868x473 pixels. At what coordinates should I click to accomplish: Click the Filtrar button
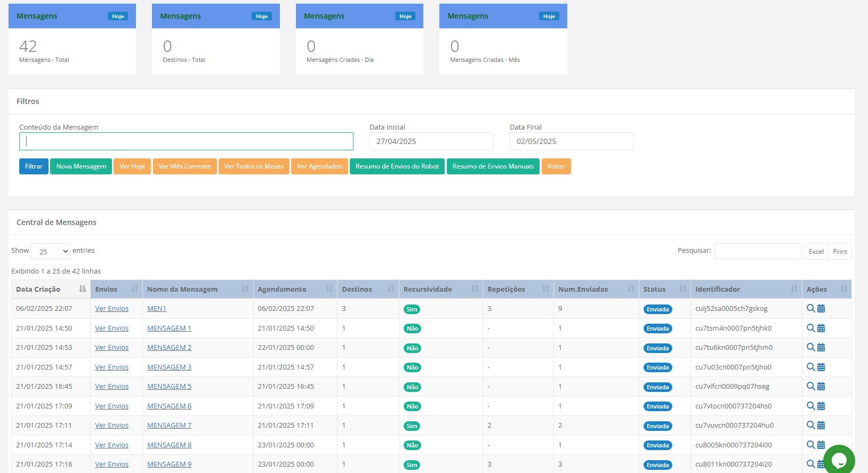click(34, 166)
